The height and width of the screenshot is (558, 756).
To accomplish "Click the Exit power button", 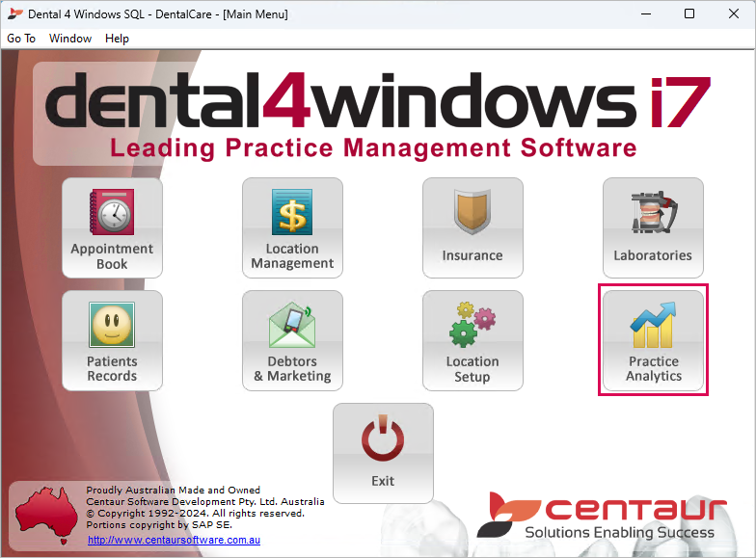I will [383, 453].
